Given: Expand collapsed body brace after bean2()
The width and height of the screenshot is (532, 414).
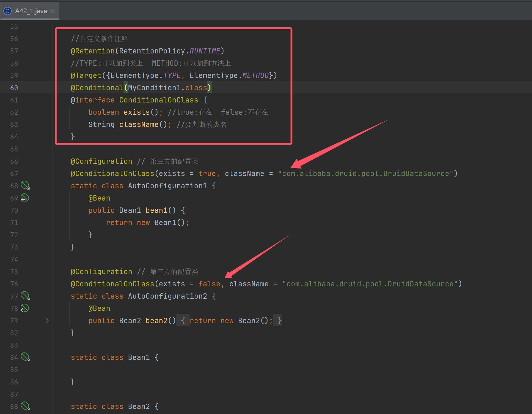Looking at the screenshot, I should (183, 321).
